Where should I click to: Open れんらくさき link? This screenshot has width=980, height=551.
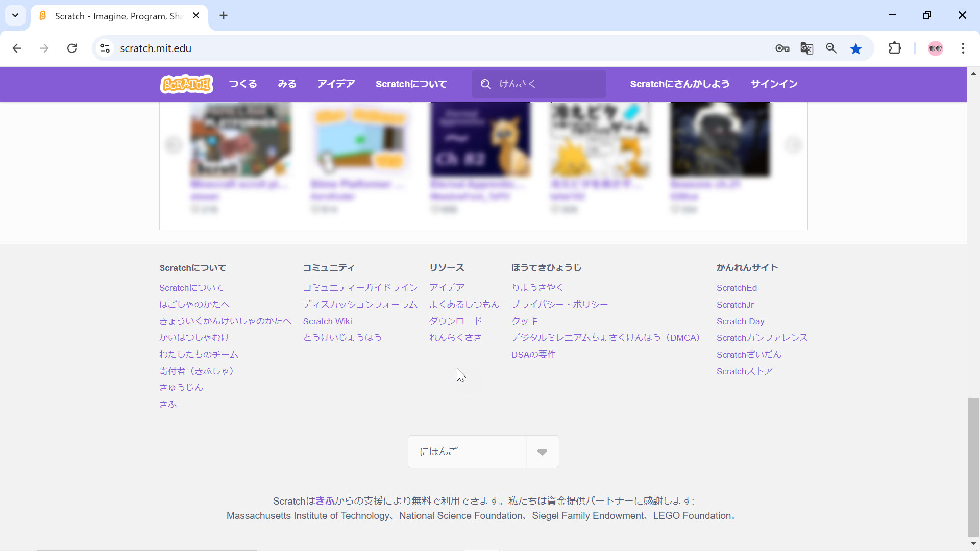tap(456, 338)
